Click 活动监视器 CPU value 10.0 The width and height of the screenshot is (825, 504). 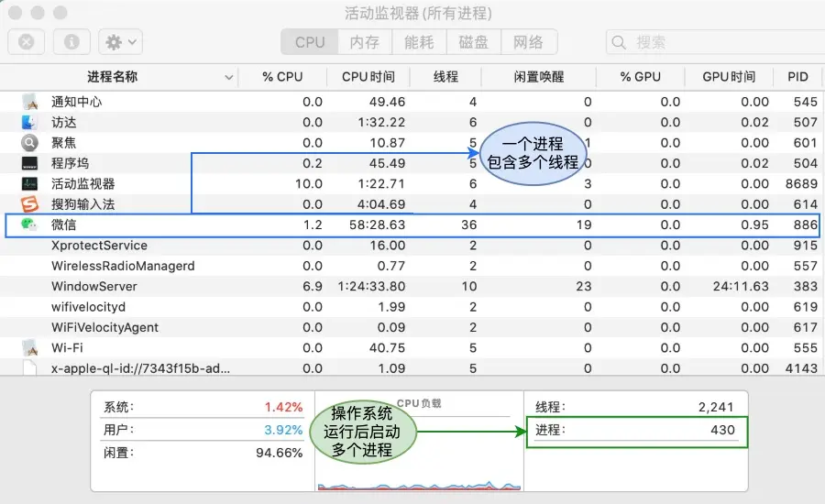pyautogui.click(x=309, y=183)
